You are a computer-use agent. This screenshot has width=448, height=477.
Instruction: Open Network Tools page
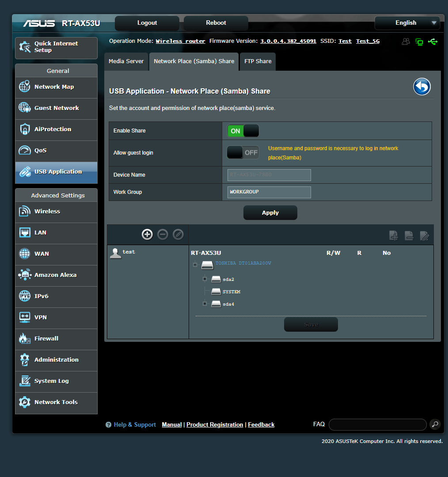[x=56, y=402]
